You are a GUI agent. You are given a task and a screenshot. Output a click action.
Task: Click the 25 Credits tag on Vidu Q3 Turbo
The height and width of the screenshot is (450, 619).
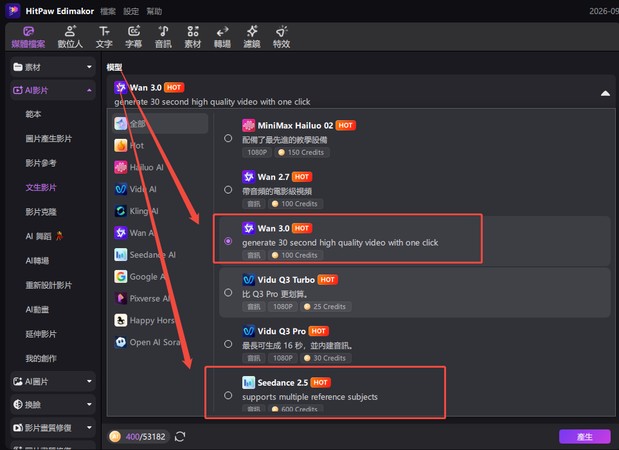pos(326,307)
